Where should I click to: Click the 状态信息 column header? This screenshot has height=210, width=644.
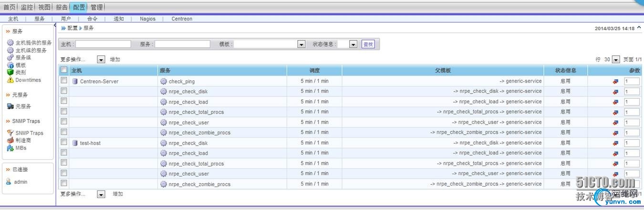[565, 71]
